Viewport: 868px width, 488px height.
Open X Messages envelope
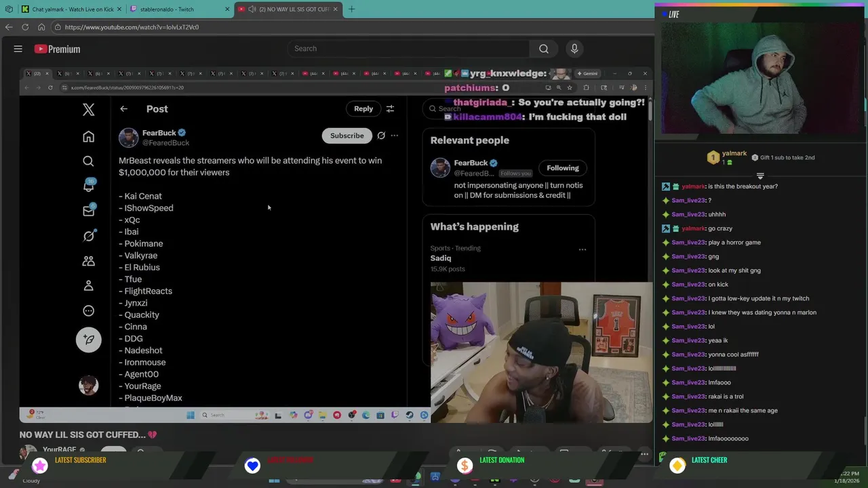[x=88, y=211]
